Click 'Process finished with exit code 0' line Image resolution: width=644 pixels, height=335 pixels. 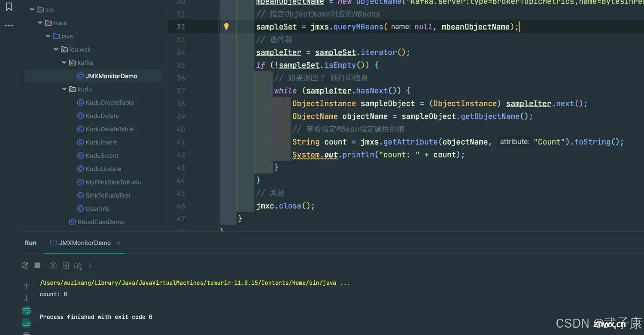96,317
